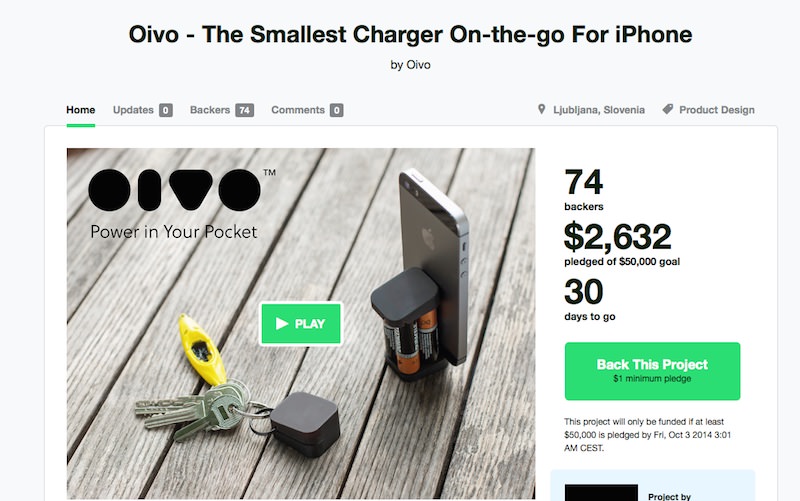The width and height of the screenshot is (800, 501).
Task: Click the project creator avatar thumbnail
Action: tap(601, 492)
